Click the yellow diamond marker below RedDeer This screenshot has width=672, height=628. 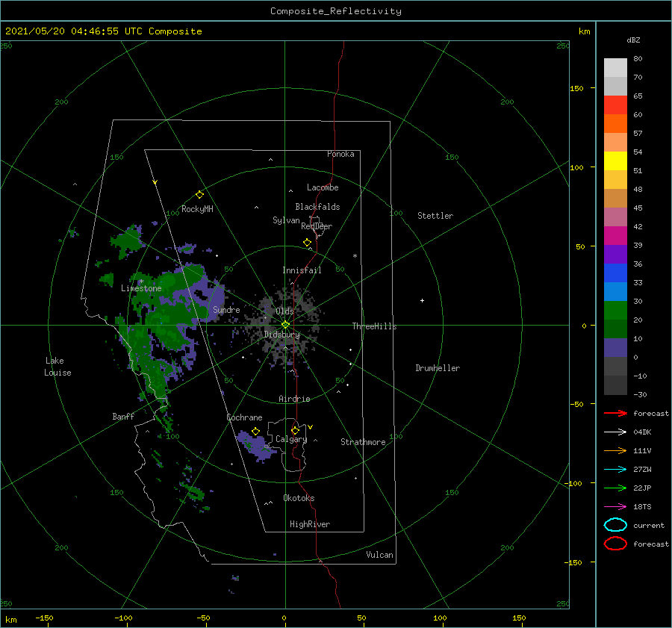click(308, 243)
